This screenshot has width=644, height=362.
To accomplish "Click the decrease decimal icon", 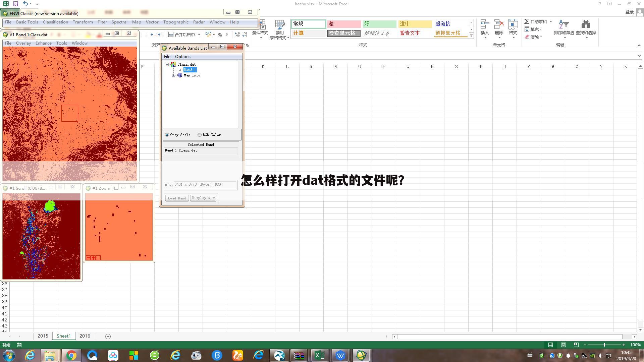I will click(x=245, y=35).
